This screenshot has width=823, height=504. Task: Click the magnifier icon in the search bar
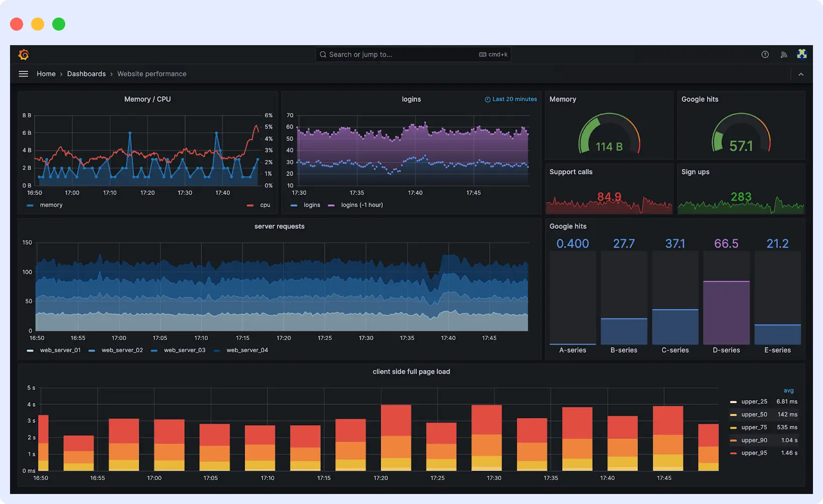pos(323,54)
